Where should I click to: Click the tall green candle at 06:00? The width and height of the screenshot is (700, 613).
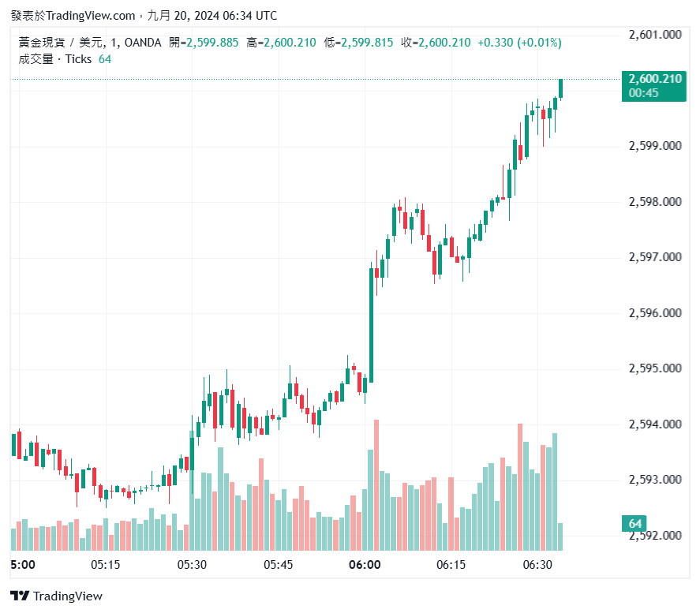point(371,323)
